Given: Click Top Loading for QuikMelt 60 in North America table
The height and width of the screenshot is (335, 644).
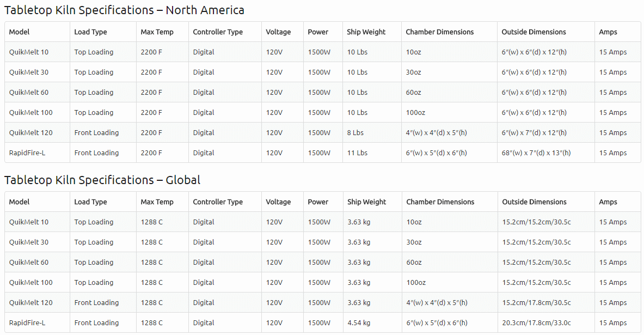Looking at the screenshot, I should [94, 93].
